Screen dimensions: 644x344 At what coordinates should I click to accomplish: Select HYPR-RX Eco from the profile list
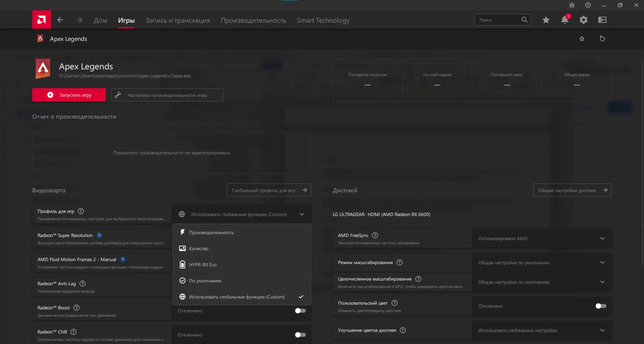click(x=203, y=265)
